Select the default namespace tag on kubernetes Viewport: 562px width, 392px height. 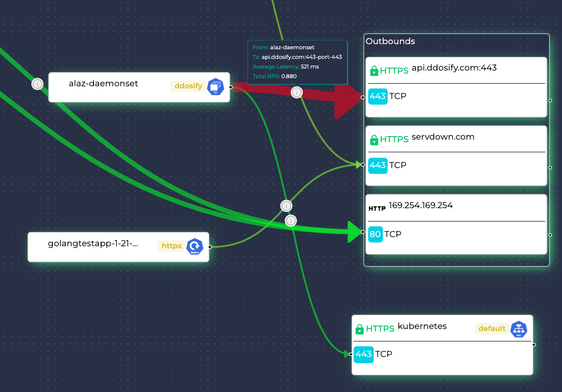click(492, 329)
